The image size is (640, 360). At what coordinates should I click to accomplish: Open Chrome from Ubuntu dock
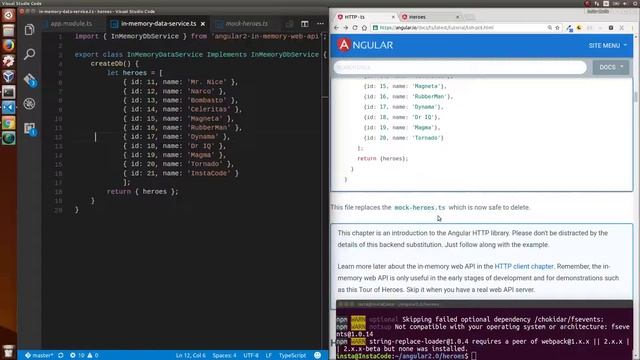8,123
